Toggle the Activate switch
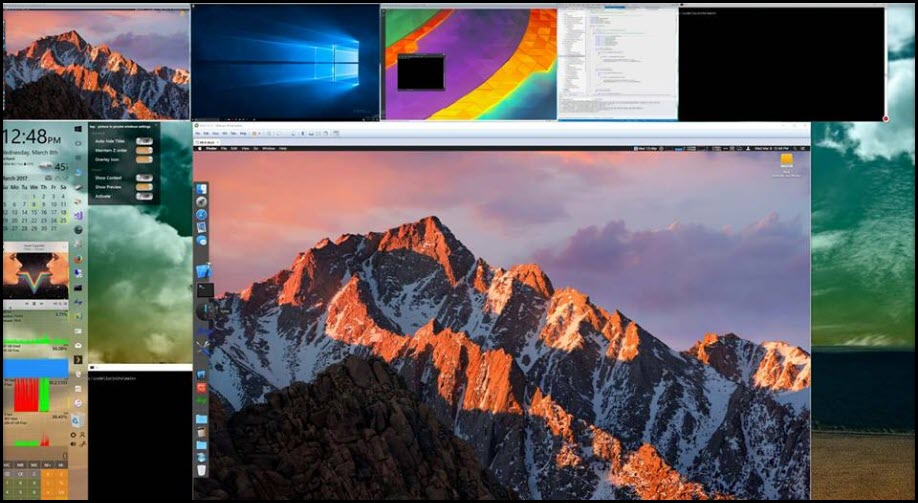 pos(144,196)
